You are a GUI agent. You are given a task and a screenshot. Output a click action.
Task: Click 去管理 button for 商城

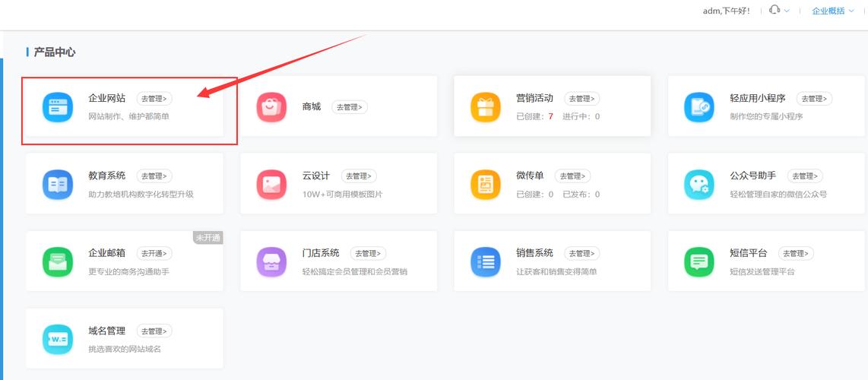[x=350, y=107]
